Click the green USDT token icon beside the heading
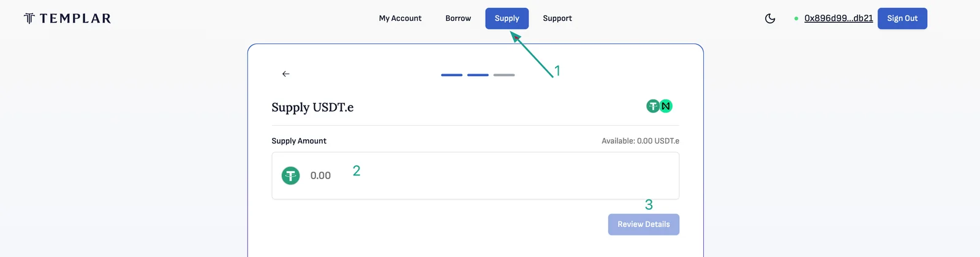Screen dimensions: 980x257 point(653,106)
